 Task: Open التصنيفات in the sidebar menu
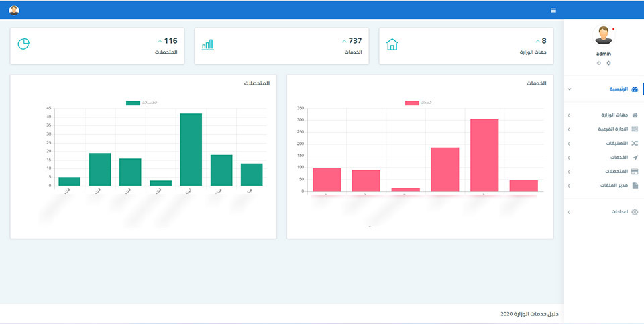coord(602,144)
